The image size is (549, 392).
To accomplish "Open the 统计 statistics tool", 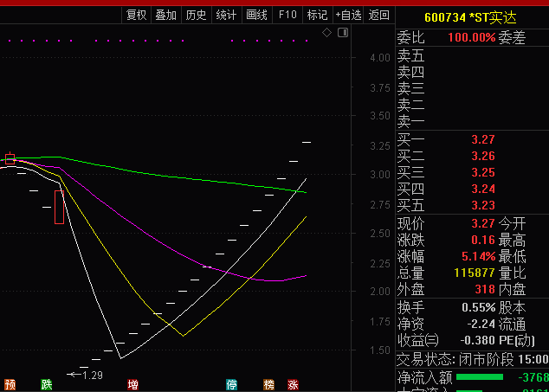I will pos(226,15).
